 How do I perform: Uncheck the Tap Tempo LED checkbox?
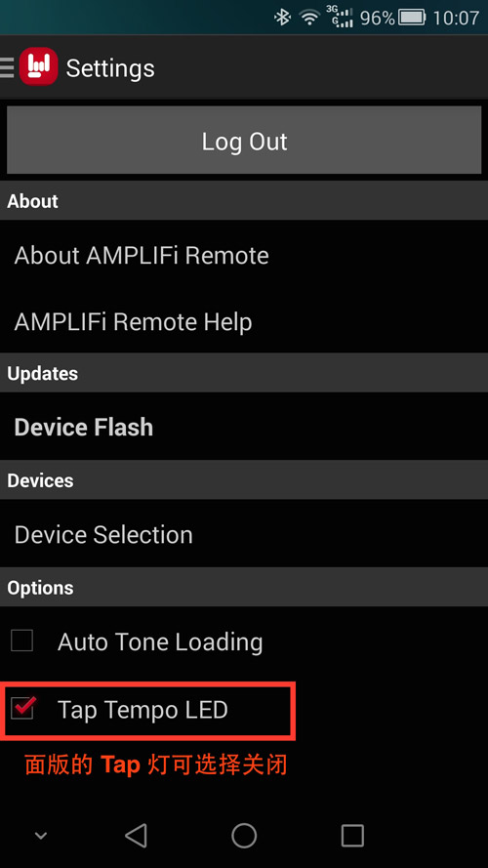[22, 708]
